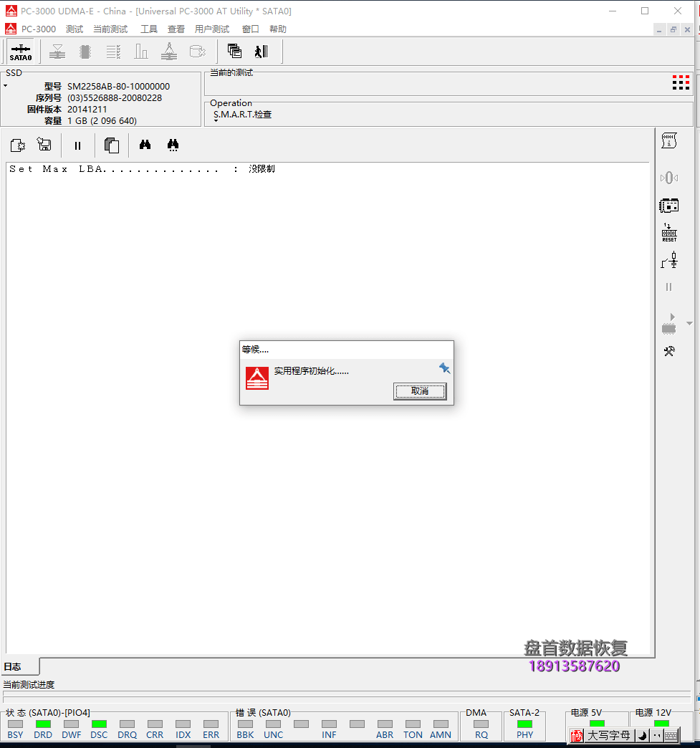700x748 pixels.
Task: Pause using the log toolbar pause icon
Action: (77, 145)
